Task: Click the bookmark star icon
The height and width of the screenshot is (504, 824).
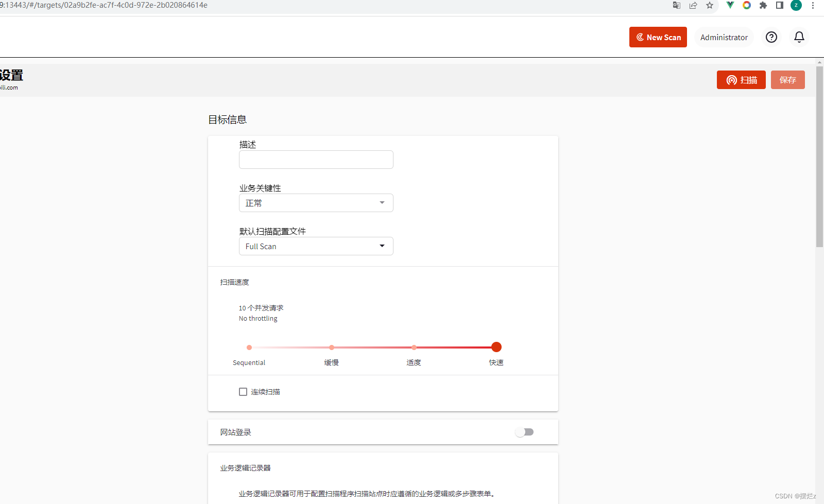Action: click(x=710, y=6)
